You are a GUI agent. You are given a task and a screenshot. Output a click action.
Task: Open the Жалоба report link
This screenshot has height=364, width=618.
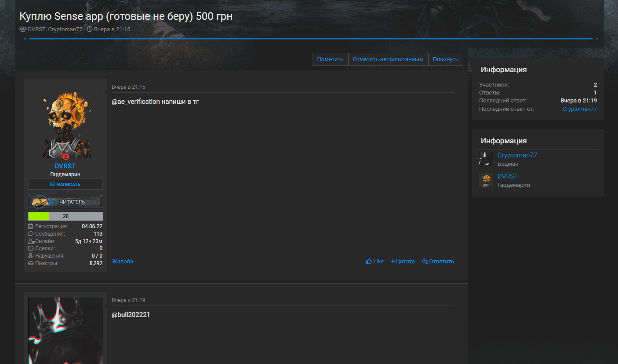(x=122, y=262)
